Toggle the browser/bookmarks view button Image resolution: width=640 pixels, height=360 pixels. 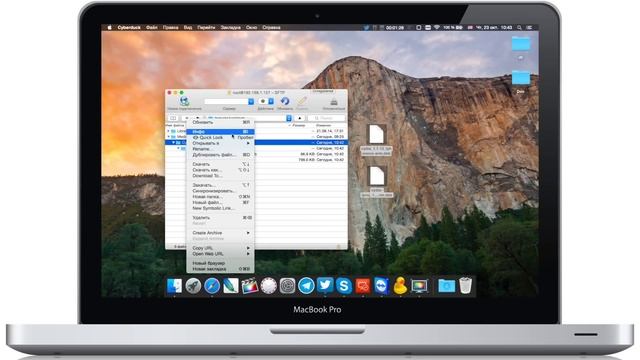[173, 118]
